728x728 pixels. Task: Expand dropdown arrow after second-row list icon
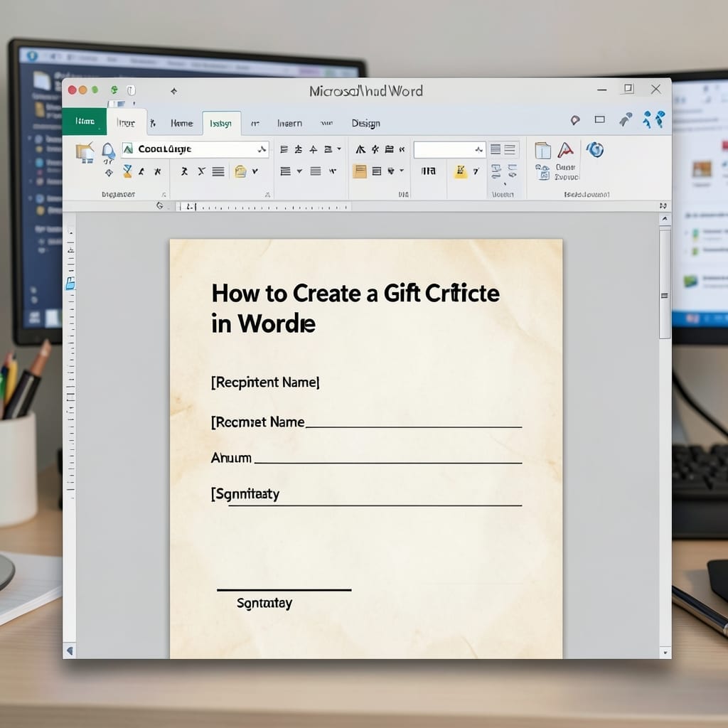[299, 171]
